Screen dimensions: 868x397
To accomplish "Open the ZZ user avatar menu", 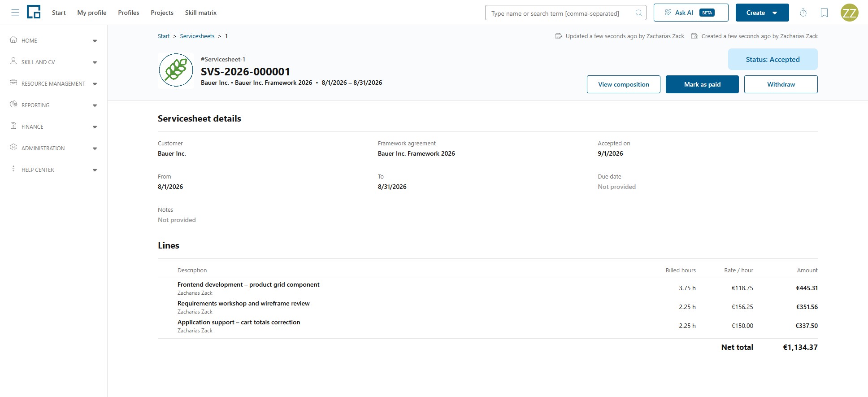I will (x=849, y=13).
